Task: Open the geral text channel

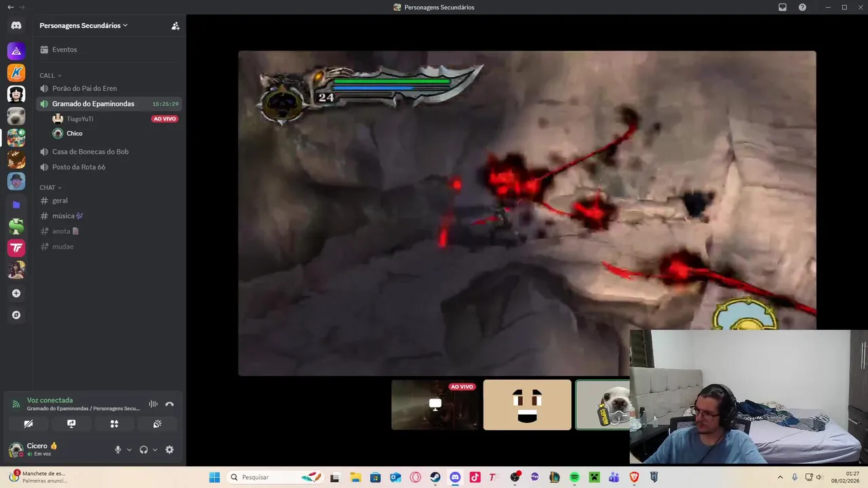Action: coord(108,201)
